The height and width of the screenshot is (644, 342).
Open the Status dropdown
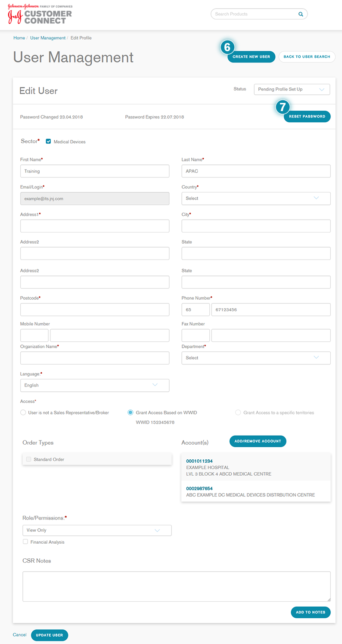[292, 89]
